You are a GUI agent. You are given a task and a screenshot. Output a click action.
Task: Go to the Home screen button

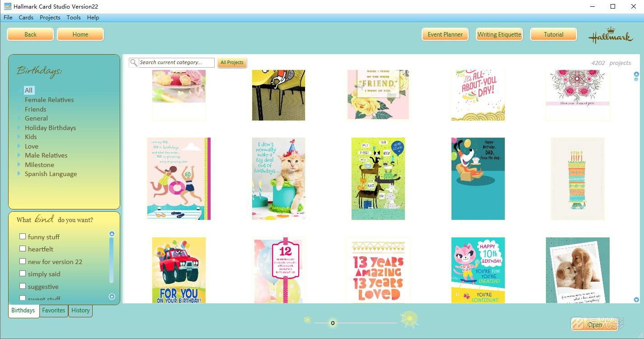(80, 34)
